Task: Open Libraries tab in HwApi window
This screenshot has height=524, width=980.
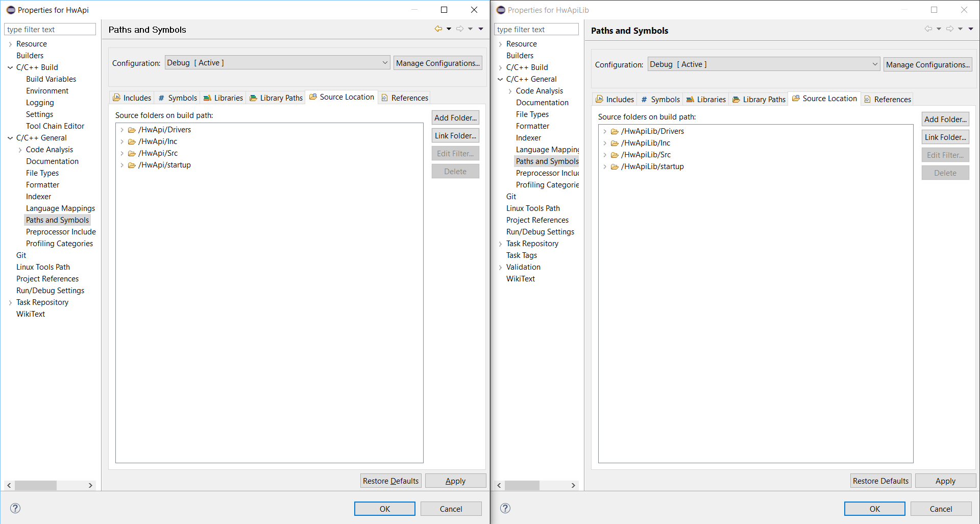Action: (223, 98)
